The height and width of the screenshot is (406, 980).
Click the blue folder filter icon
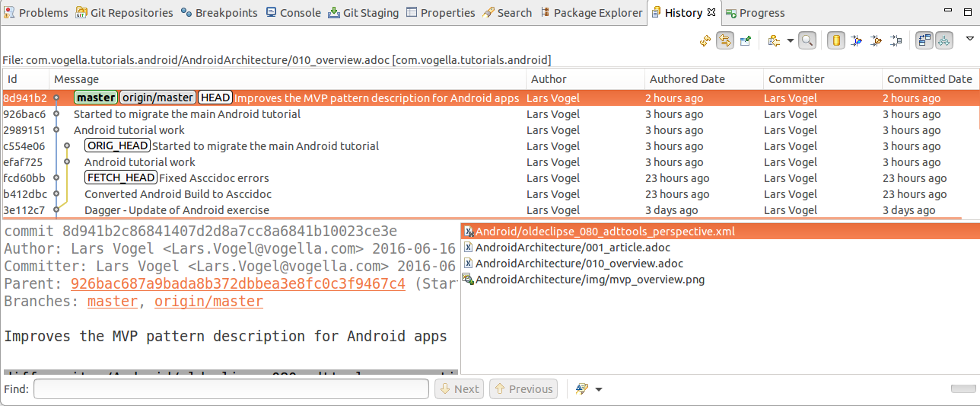click(x=856, y=40)
